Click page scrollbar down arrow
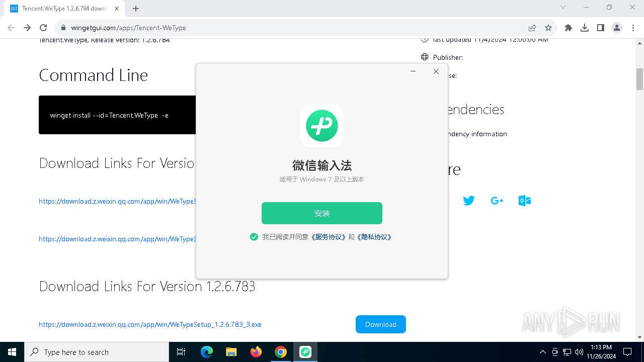 point(640,337)
